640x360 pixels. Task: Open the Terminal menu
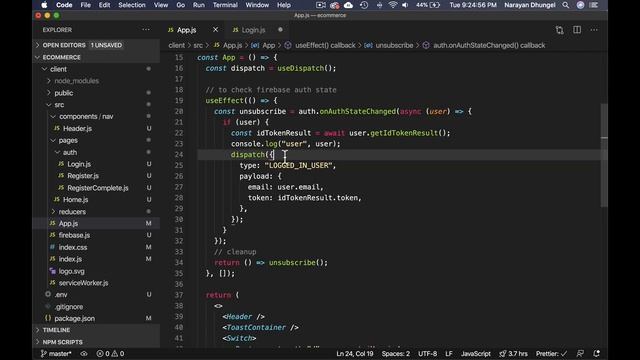[x=225, y=5]
